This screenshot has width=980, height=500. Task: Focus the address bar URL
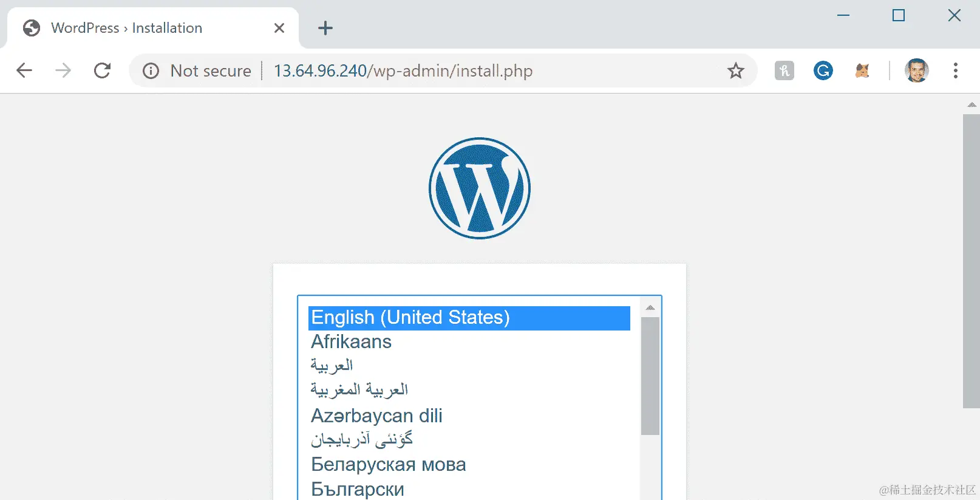[x=403, y=71]
